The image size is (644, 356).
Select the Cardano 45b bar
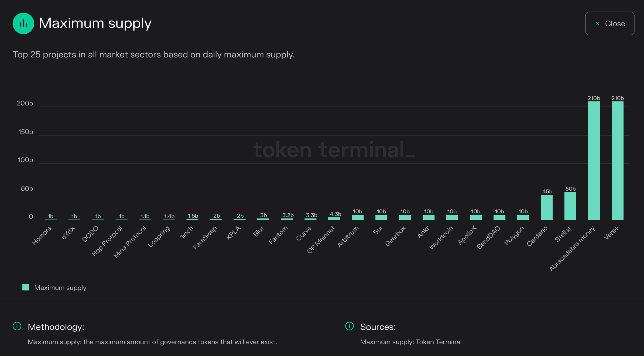pos(547,207)
